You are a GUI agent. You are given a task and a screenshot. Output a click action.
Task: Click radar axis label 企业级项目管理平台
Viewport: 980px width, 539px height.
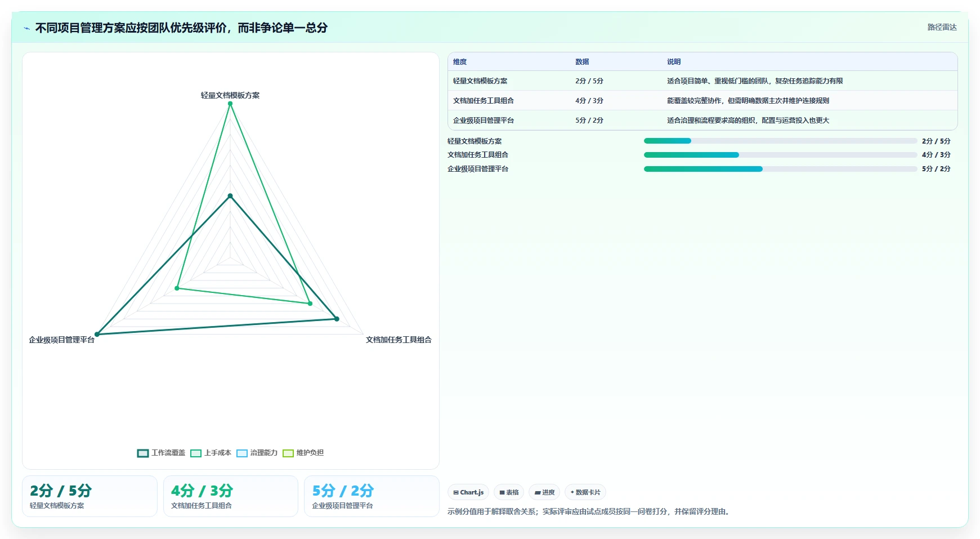point(62,340)
